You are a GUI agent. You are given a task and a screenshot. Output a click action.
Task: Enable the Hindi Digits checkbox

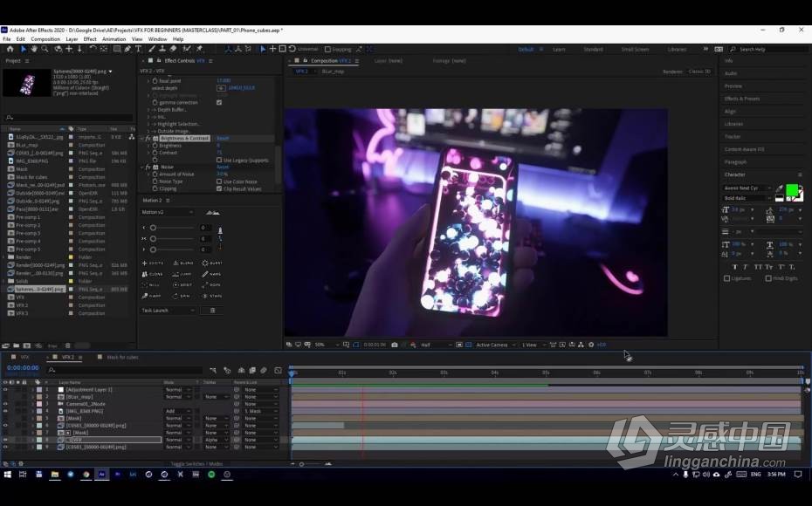(x=768, y=278)
